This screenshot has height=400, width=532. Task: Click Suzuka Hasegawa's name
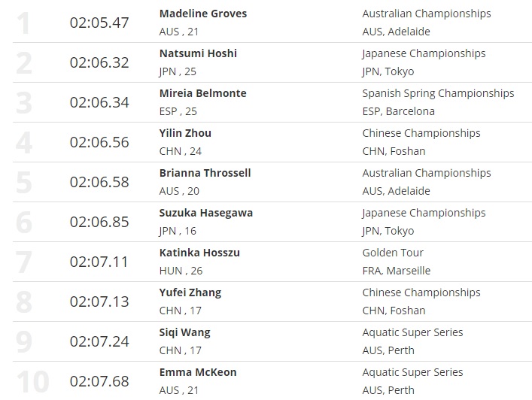point(205,213)
